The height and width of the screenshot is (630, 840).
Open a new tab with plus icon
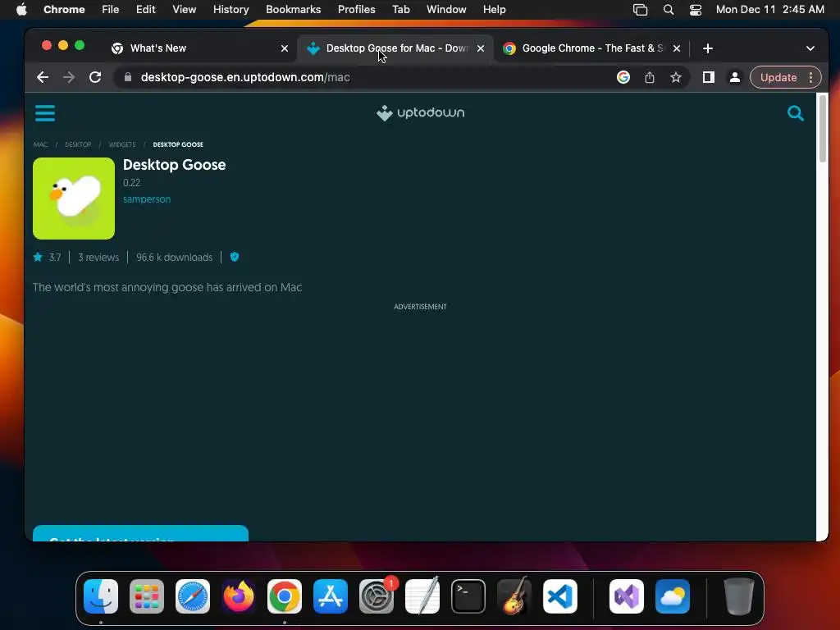point(708,48)
